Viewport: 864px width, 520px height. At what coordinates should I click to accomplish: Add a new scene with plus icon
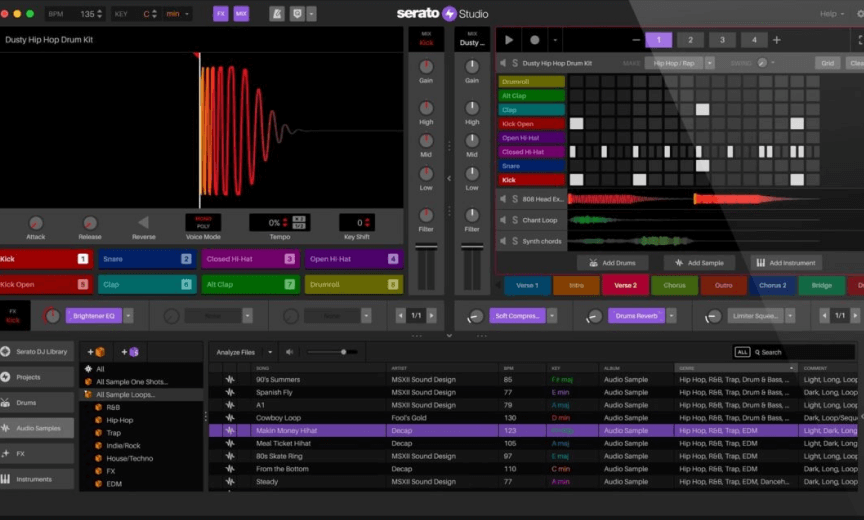(776, 40)
